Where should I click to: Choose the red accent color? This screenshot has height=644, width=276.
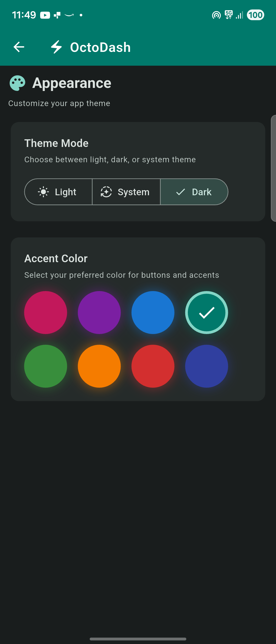pyautogui.click(x=153, y=366)
